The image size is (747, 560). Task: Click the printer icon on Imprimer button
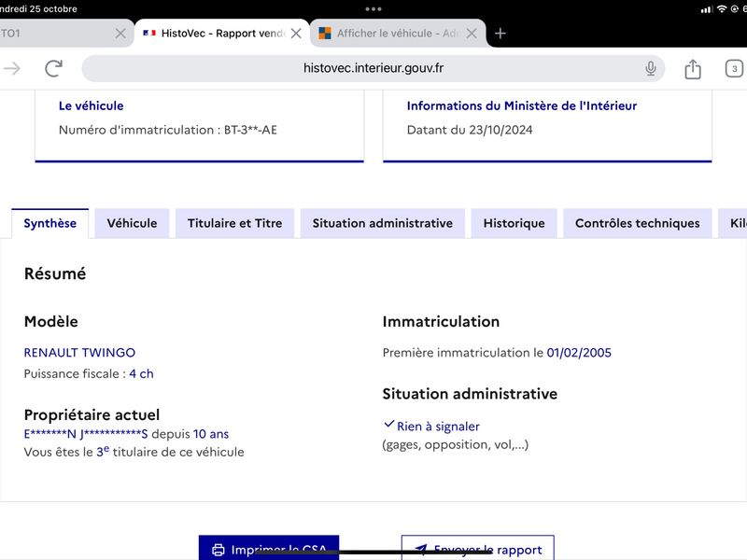coord(218,550)
